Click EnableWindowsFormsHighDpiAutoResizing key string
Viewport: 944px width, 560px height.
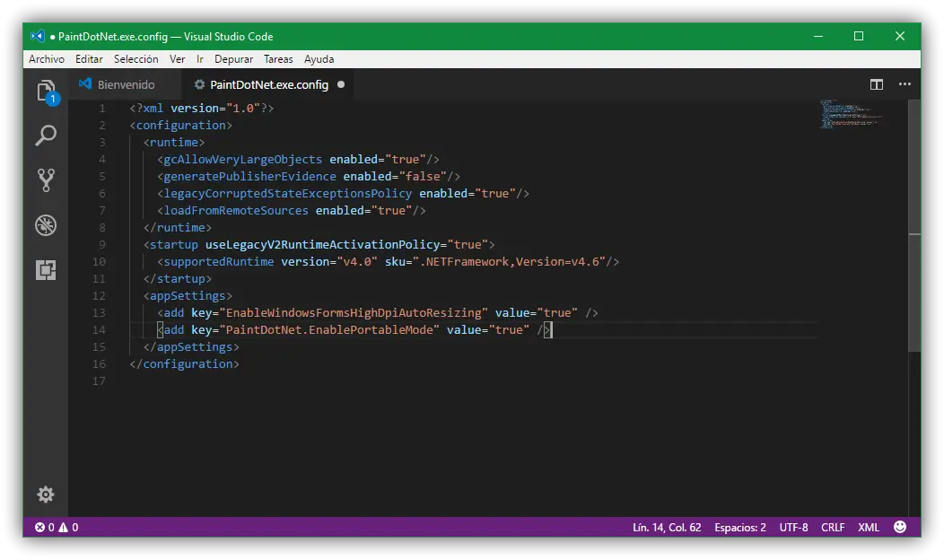pyautogui.click(x=354, y=313)
